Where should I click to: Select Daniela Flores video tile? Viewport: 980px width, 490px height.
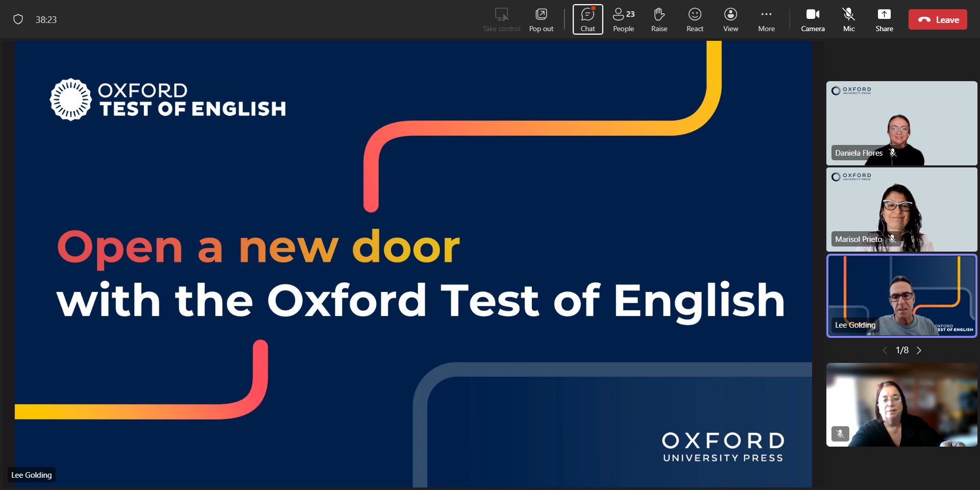click(x=901, y=123)
